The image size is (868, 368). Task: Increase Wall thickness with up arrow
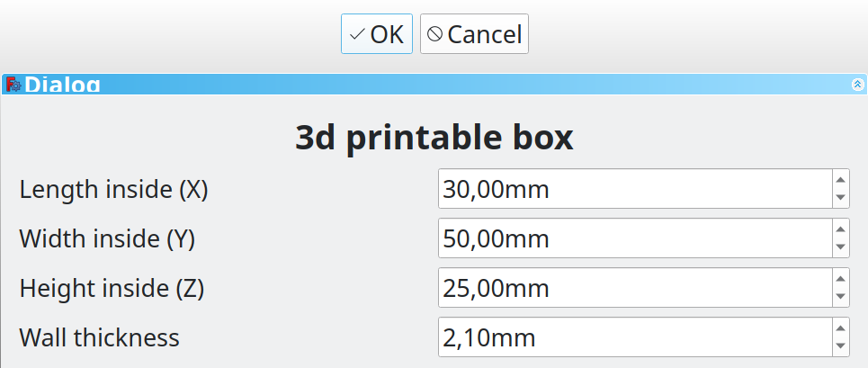point(840,327)
